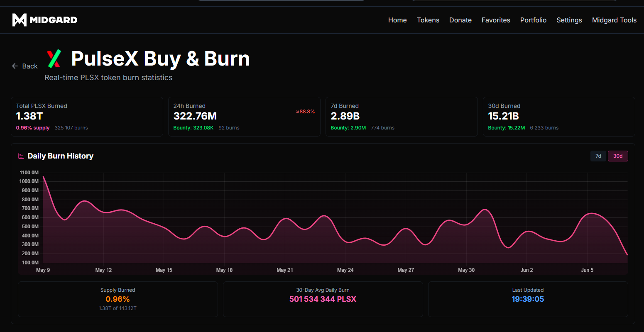Click the 325 107 burns count
The width and height of the screenshot is (644, 332).
click(x=71, y=128)
